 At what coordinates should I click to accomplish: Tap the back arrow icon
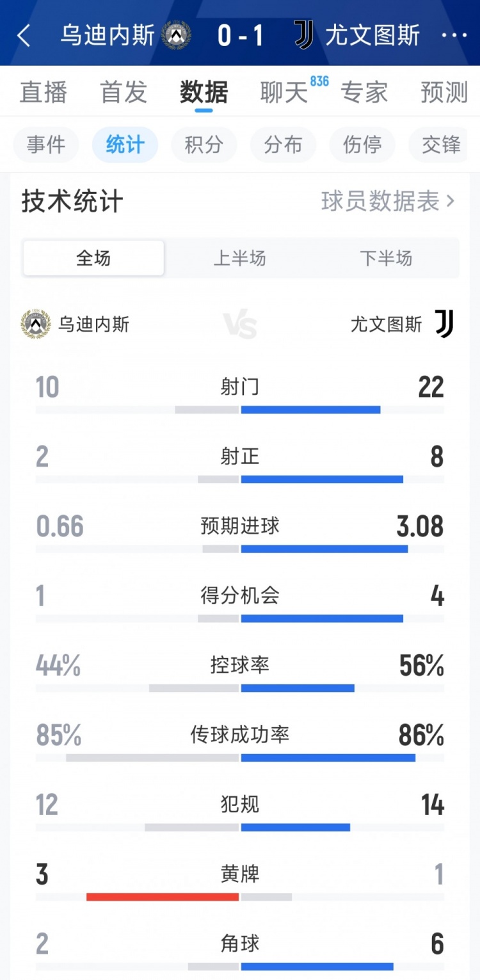pyautogui.click(x=24, y=36)
